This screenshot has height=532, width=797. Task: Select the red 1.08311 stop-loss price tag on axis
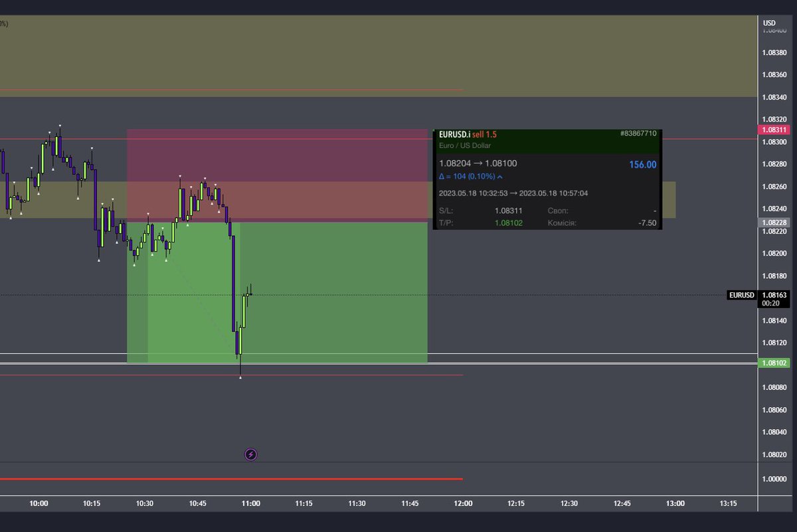(773, 130)
